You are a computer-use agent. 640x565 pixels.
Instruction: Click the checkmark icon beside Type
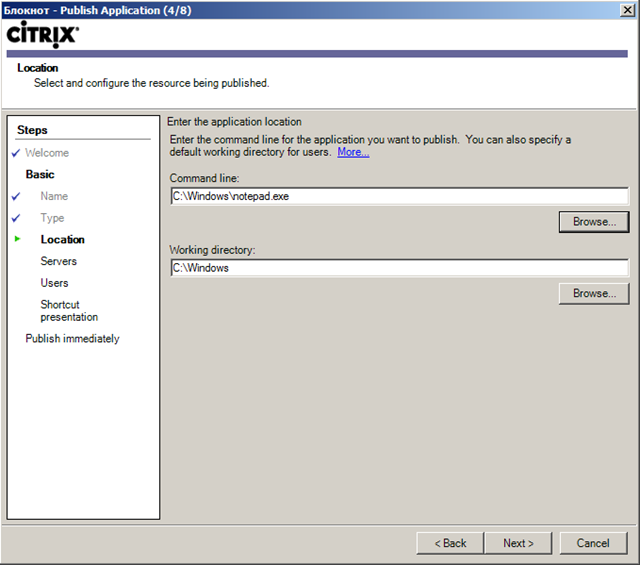click(x=16, y=218)
